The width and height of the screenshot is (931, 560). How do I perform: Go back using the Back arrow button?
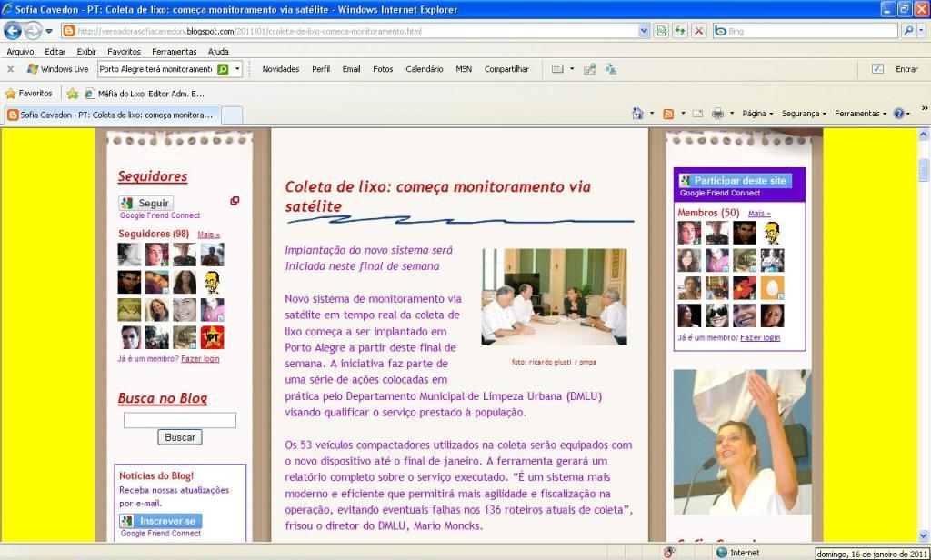(x=13, y=31)
